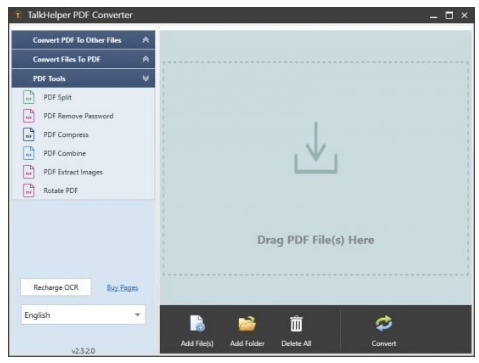Collapse the PDF Tools section chevron
The width and height of the screenshot is (479, 363).
tap(146, 78)
